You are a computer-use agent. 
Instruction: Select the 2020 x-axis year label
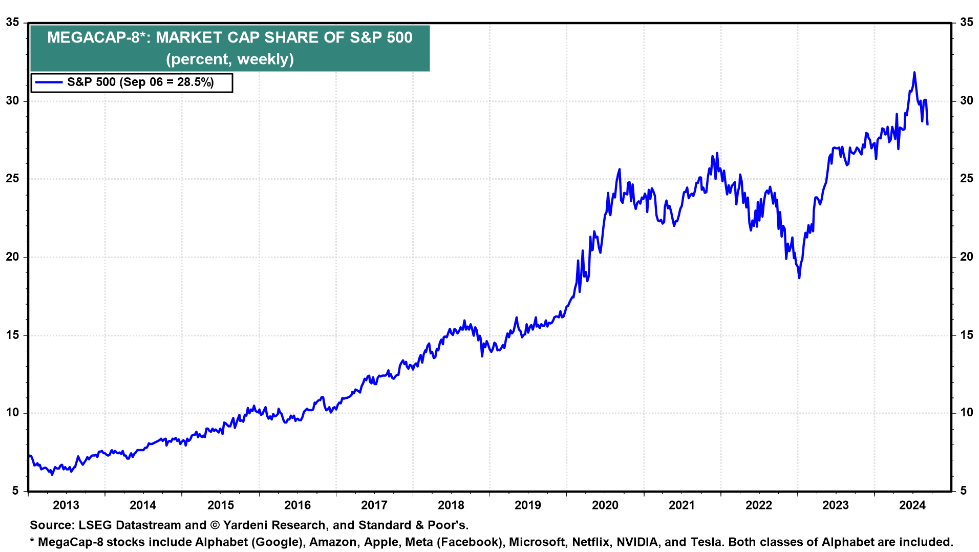(606, 504)
